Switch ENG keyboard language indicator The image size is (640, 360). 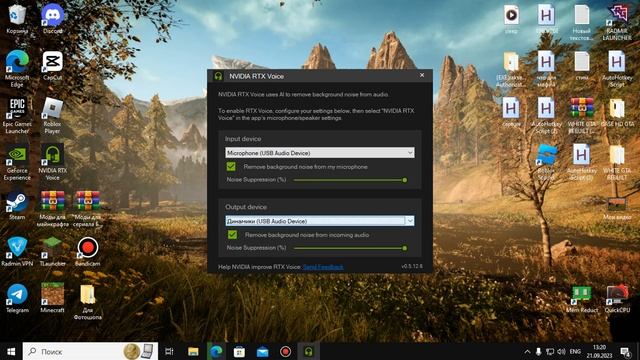coord(575,351)
